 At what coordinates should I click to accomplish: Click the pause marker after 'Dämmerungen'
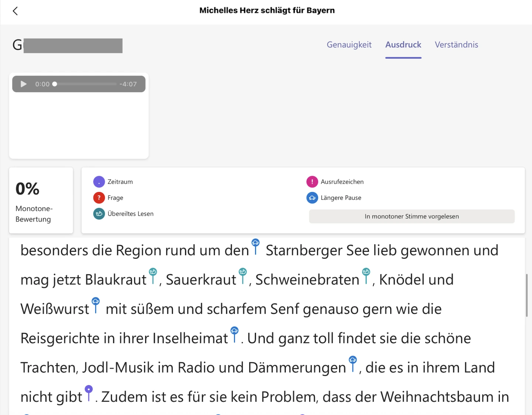click(353, 360)
